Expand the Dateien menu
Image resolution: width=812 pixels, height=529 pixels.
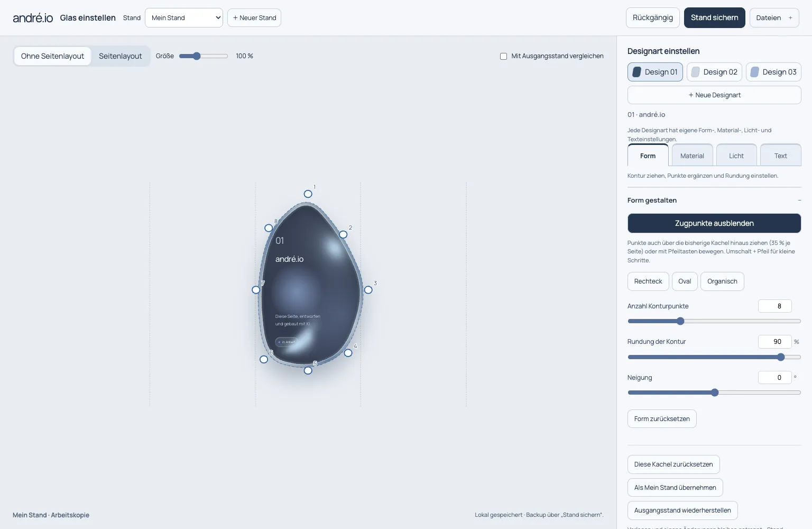[774, 17]
